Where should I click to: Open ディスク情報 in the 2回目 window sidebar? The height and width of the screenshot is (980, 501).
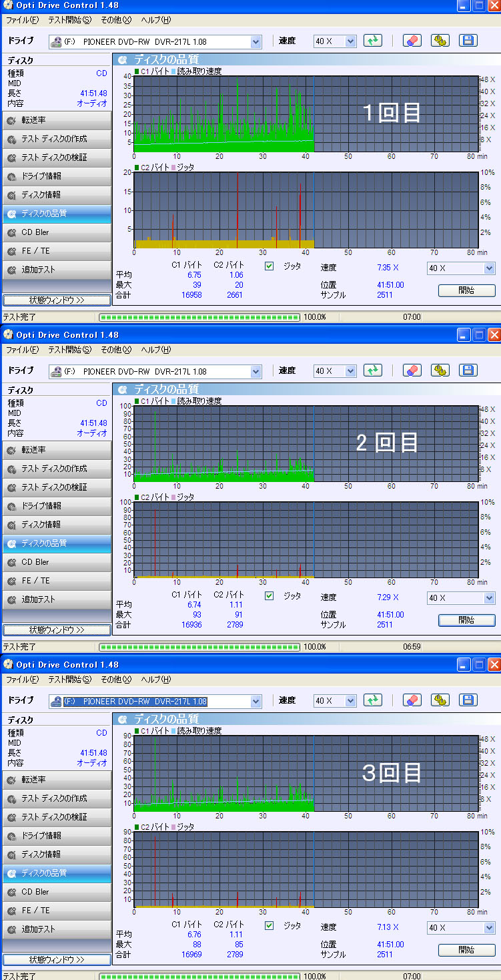pos(57,525)
